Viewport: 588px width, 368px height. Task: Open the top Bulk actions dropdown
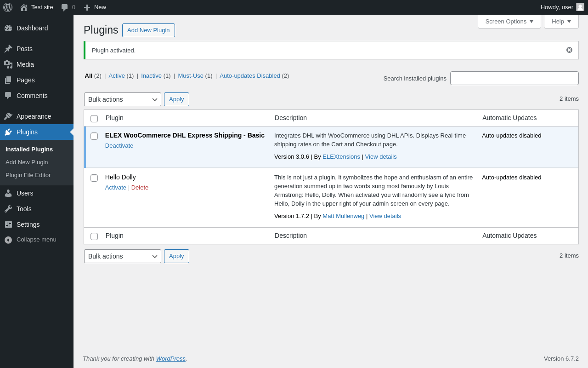tap(122, 99)
